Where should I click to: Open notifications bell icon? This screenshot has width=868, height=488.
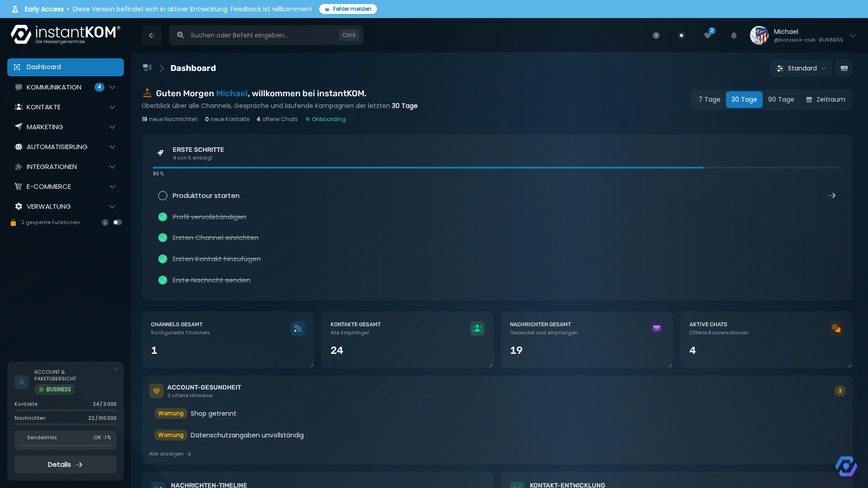click(734, 35)
